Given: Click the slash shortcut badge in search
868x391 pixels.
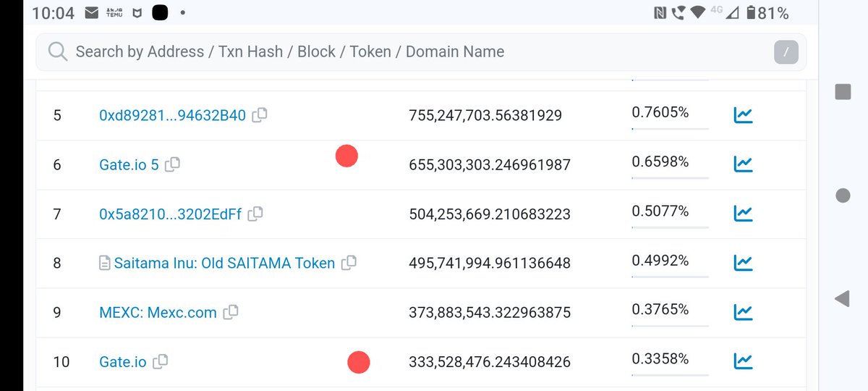Looking at the screenshot, I should [786, 52].
